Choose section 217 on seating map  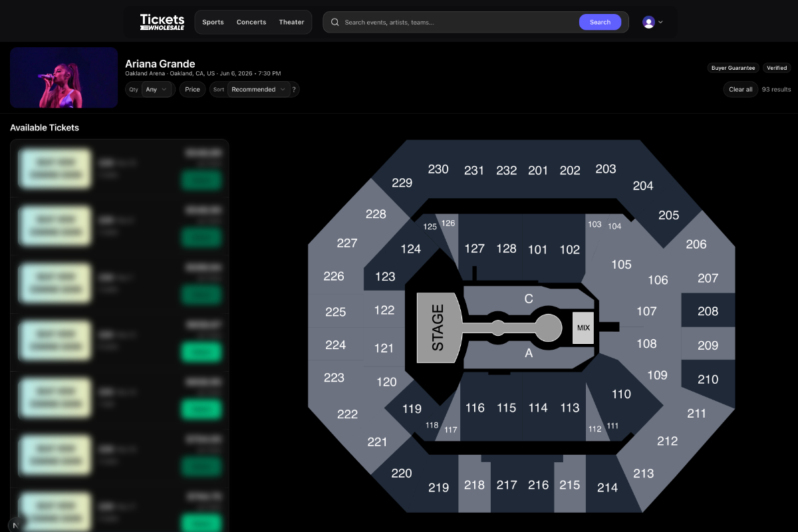(x=506, y=485)
